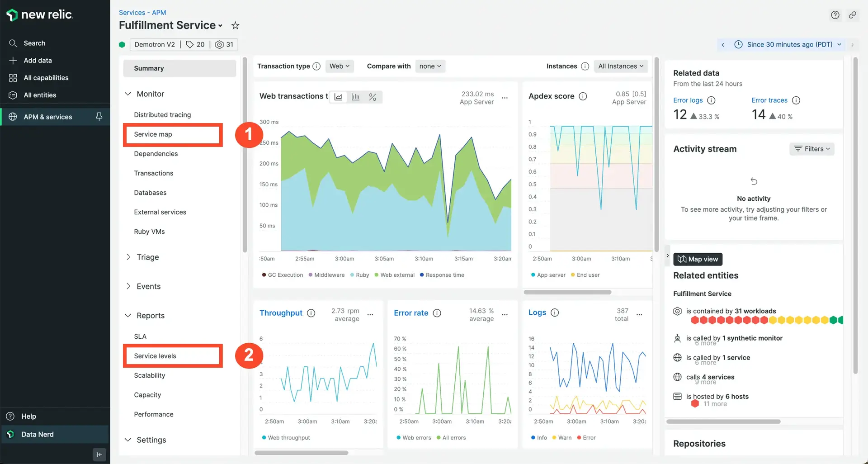Open the Fulfillment Service title dropdown
The width and height of the screenshot is (868, 464).
[x=220, y=26]
